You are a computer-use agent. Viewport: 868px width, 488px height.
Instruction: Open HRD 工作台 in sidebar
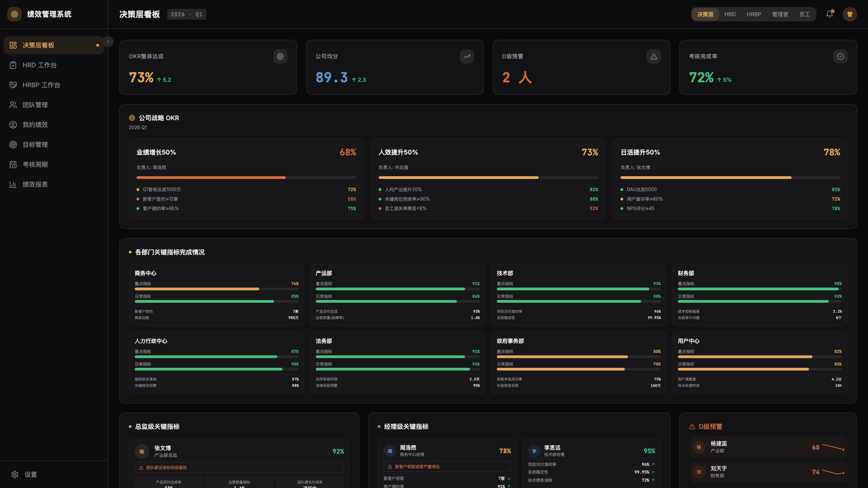pos(40,65)
